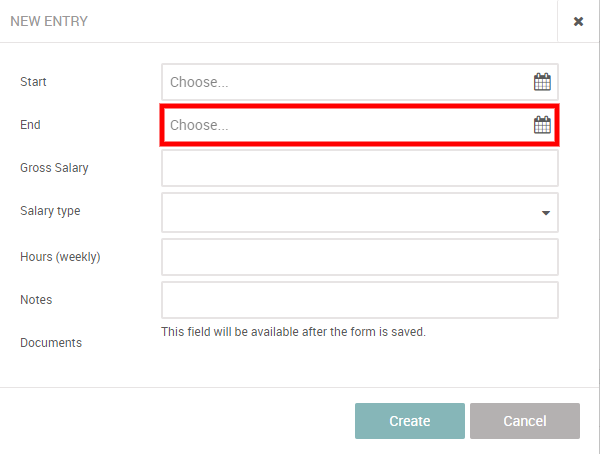Click the Notes text field

click(x=359, y=299)
